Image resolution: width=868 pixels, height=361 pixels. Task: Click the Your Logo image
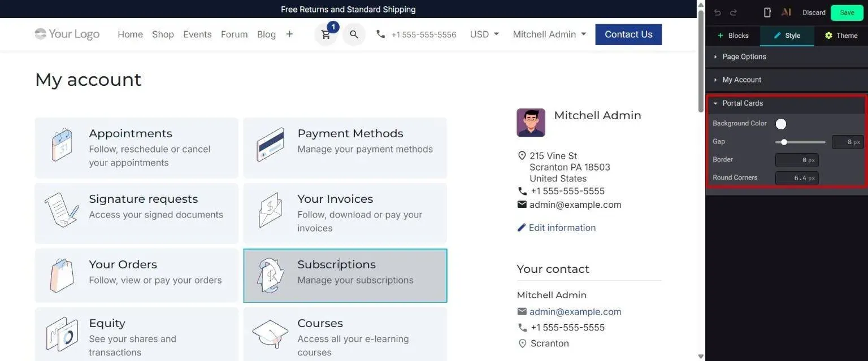point(67,34)
